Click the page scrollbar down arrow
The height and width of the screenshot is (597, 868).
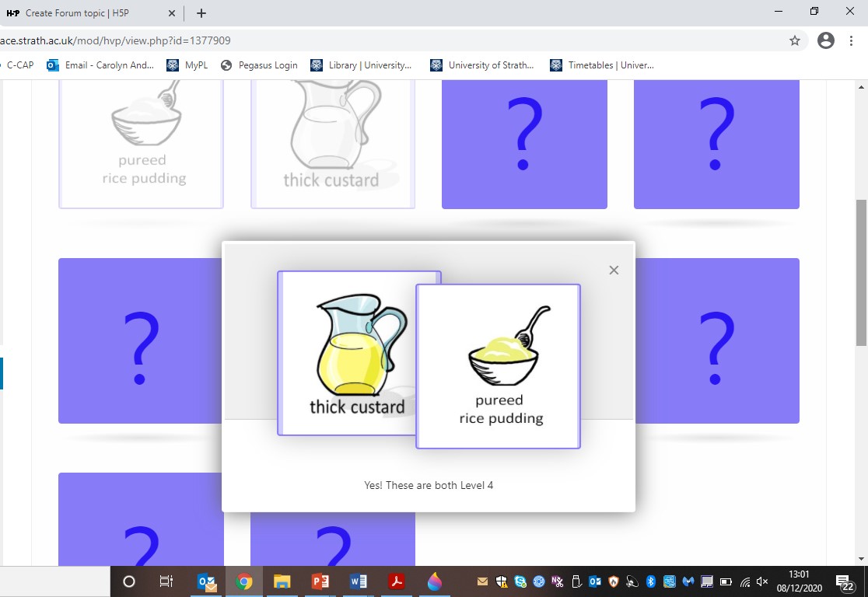click(x=861, y=559)
